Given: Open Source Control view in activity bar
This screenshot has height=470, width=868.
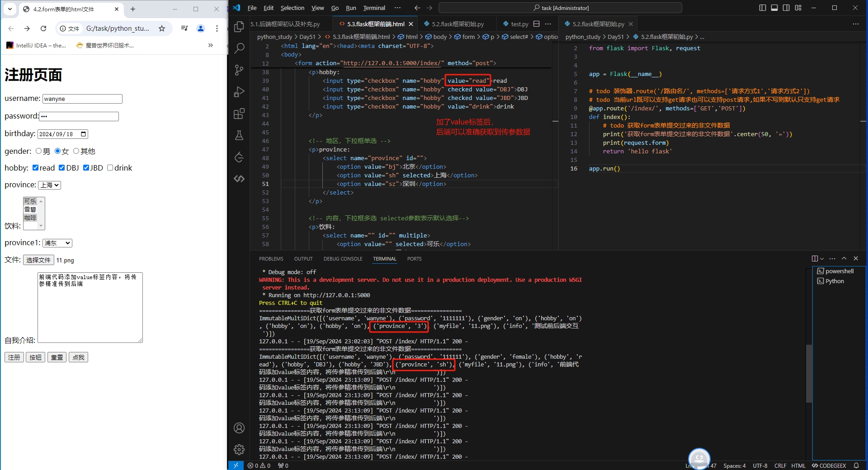Looking at the screenshot, I should coord(239,70).
